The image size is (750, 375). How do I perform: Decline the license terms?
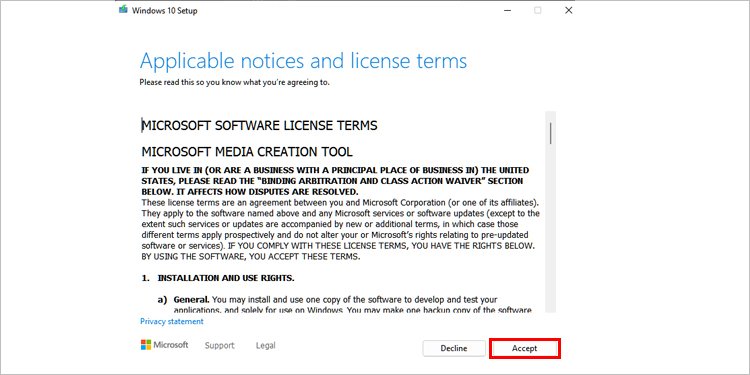(x=453, y=348)
